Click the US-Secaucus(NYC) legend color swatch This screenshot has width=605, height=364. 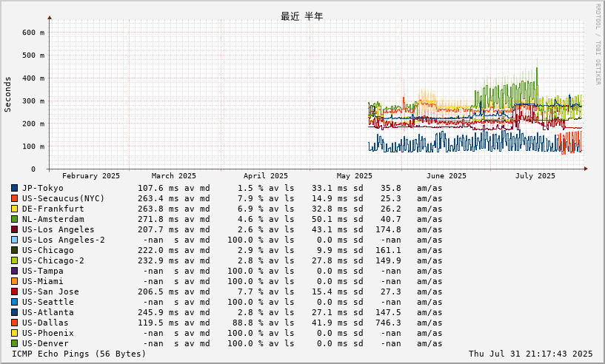[14, 198]
